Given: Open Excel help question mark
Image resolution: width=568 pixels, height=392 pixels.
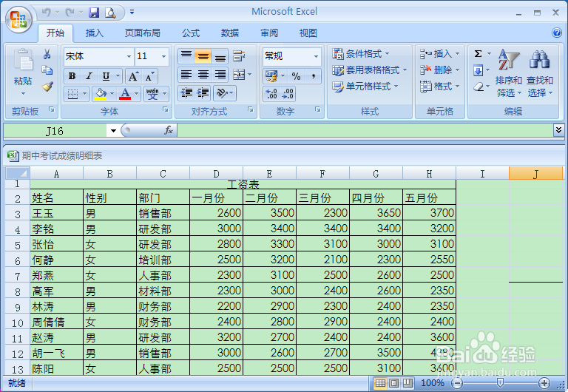Looking at the screenshot, I should point(557,33).
